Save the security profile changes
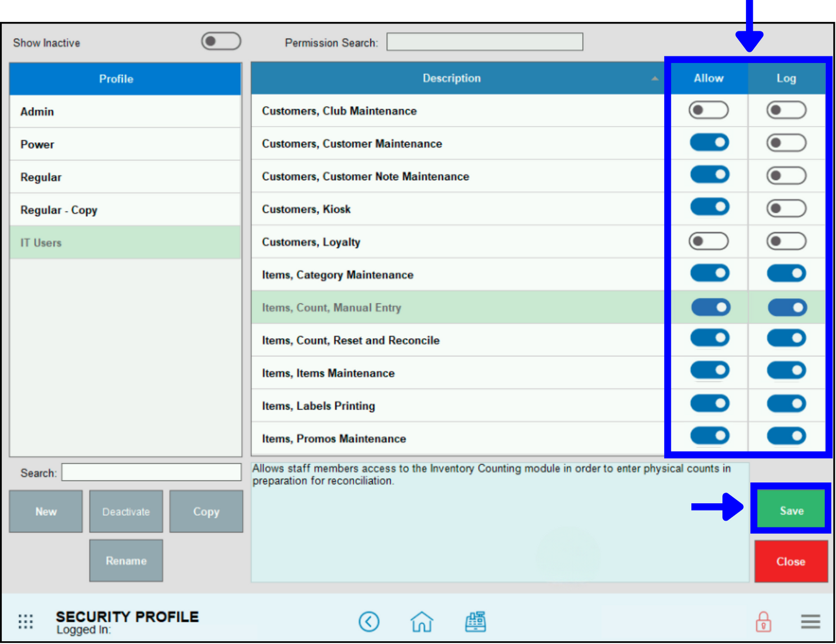The image size is (836, 644). (x=791, y=509)
